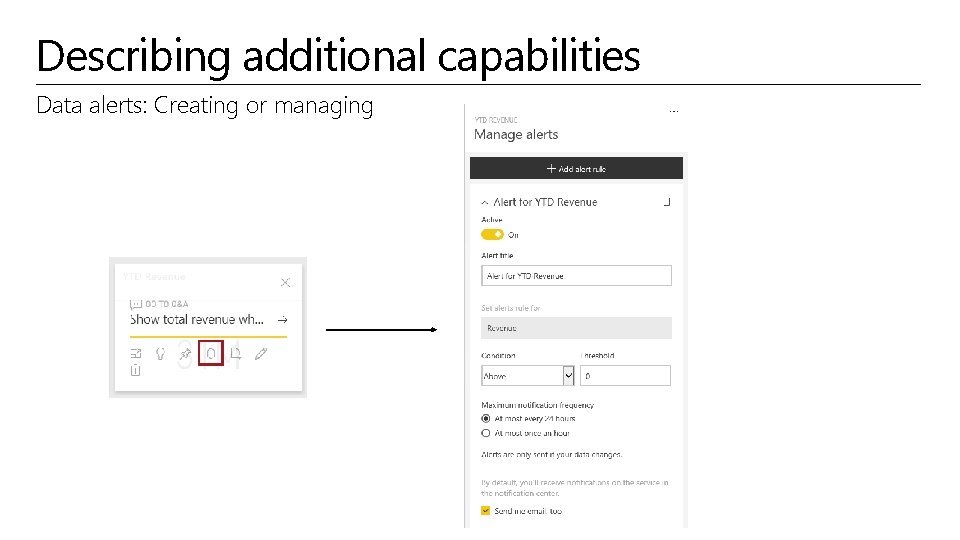960x540 pixels.
Task: Click the Revenue 'Set alerts rule for' field
Action: pyautogui.click(x=576, y=328)
